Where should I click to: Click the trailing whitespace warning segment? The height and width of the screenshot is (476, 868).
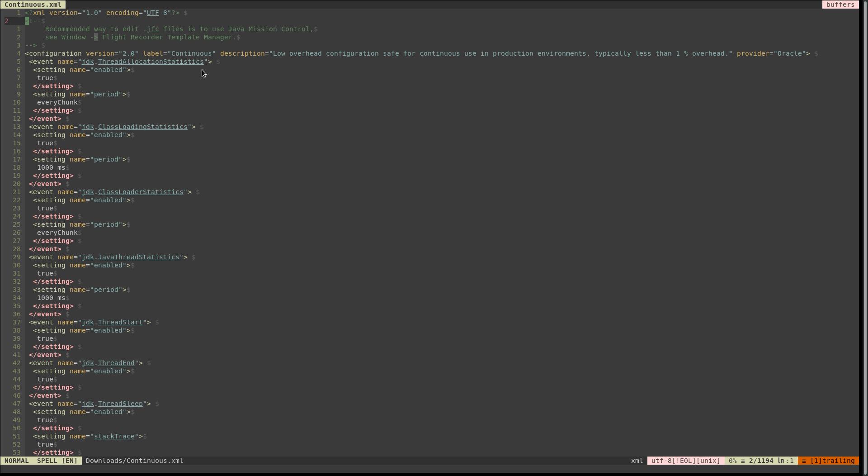pos(828,461)
